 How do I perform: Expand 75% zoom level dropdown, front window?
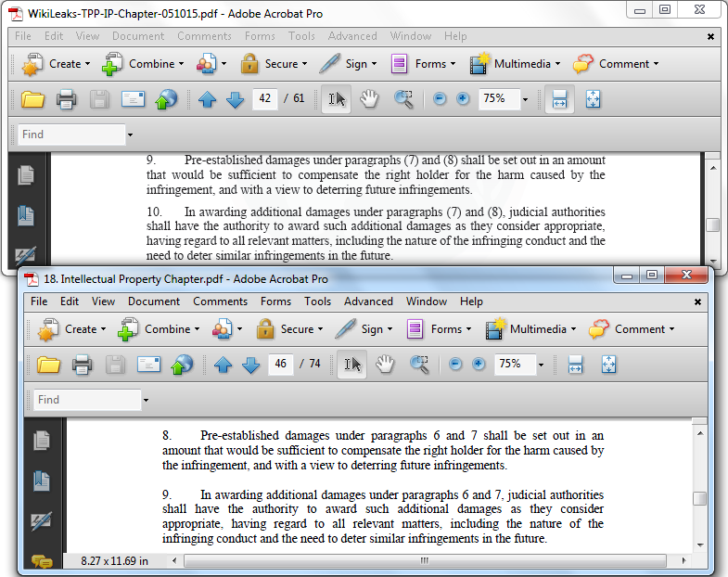(x=541, y=365)
